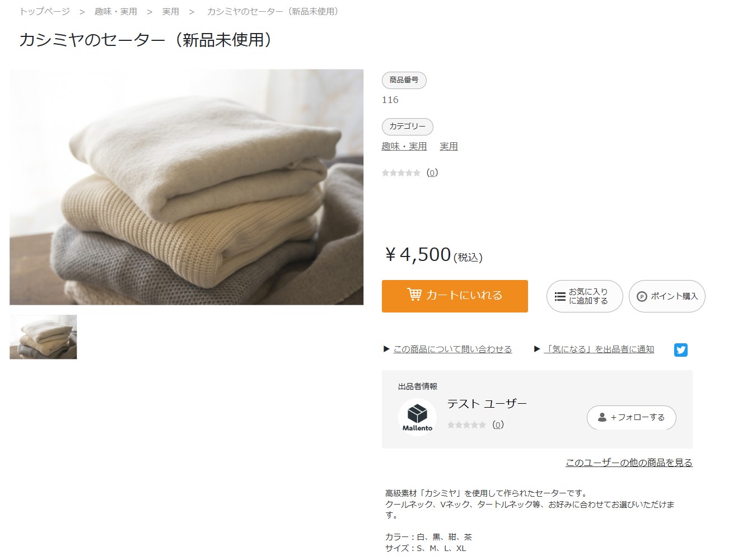Click the Twitter share icon
The height and width of the screenshot is (560, 738).
(x=680, y=350)
